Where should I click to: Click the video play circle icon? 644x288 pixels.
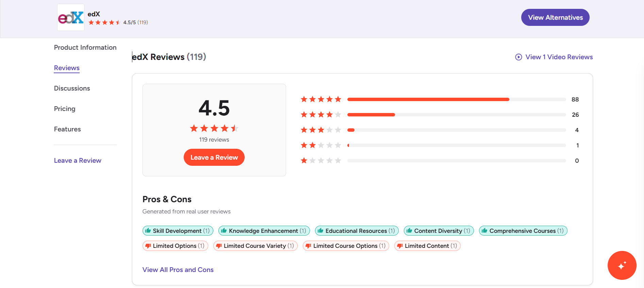518,57
